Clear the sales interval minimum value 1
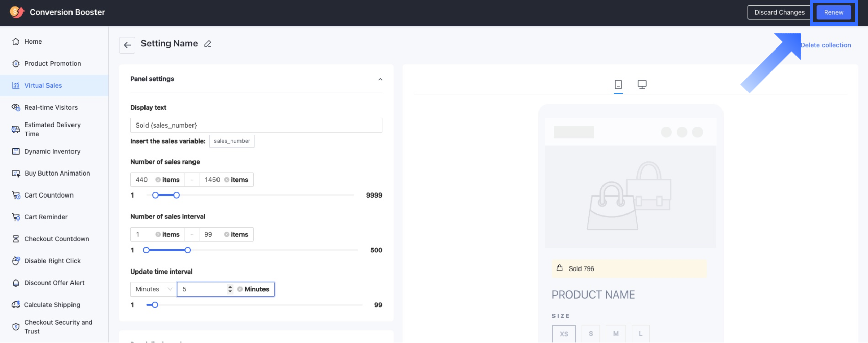This screenshot has width=868, height=343. pyautogui.click(x=158, y=235)
